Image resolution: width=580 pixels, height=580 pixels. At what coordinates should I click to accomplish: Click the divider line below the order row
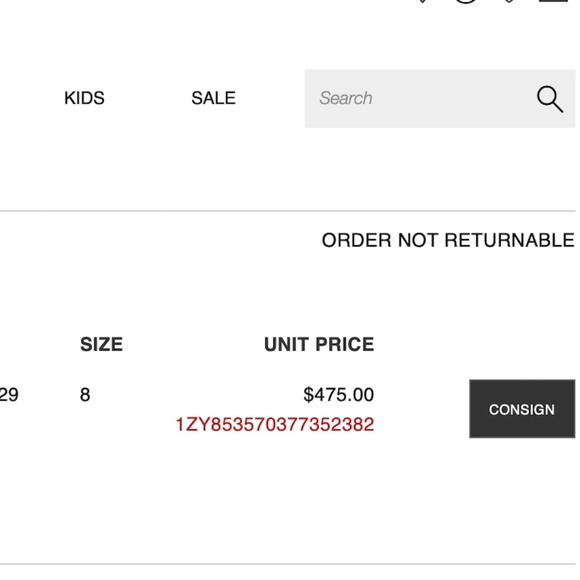[287, 564]
